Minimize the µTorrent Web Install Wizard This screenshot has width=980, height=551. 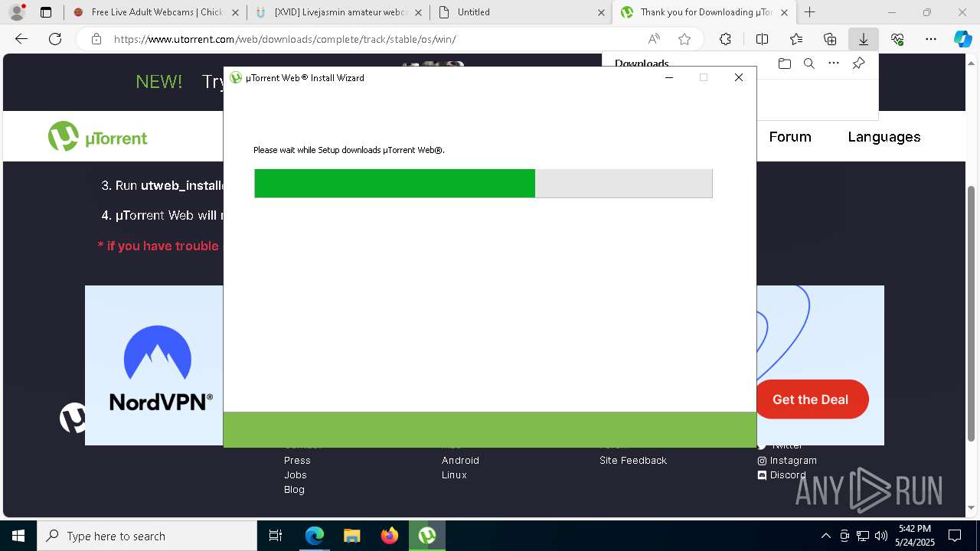click(669, 77)
